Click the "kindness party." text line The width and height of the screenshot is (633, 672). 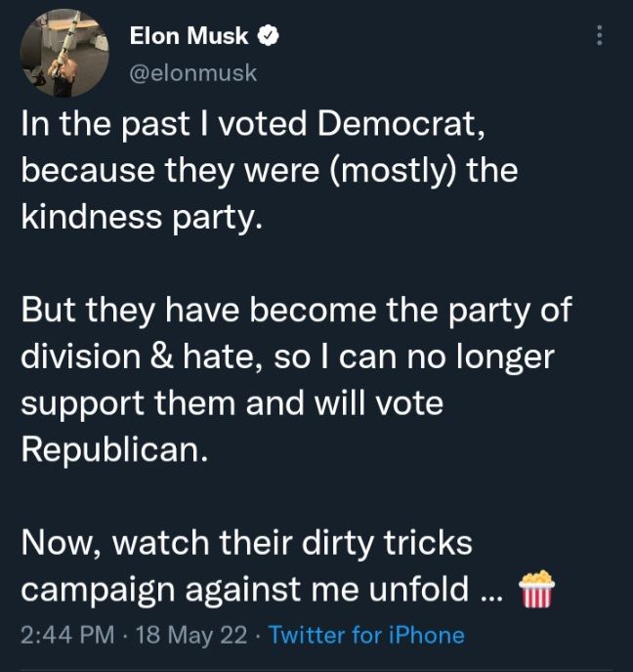coord(142,215)
